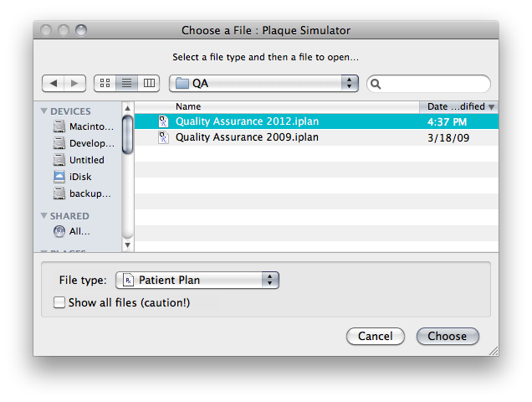Open iDisk from the sidebar

coord(72,177)
